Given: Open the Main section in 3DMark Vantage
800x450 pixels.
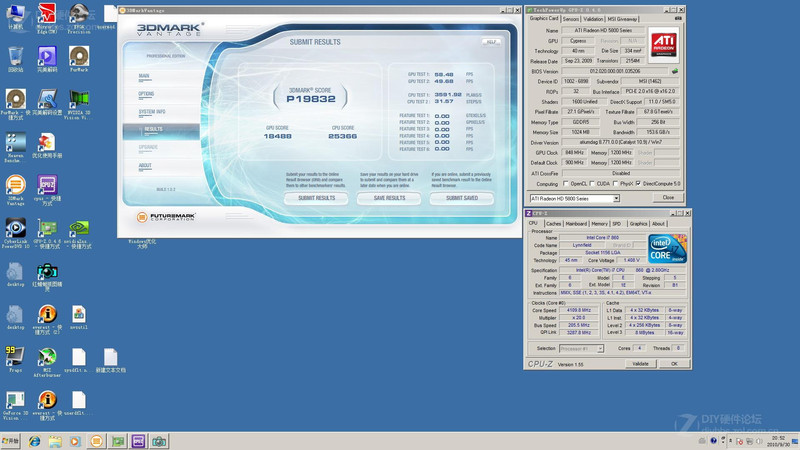Looking at the screenshot, I should pos(144,76).
